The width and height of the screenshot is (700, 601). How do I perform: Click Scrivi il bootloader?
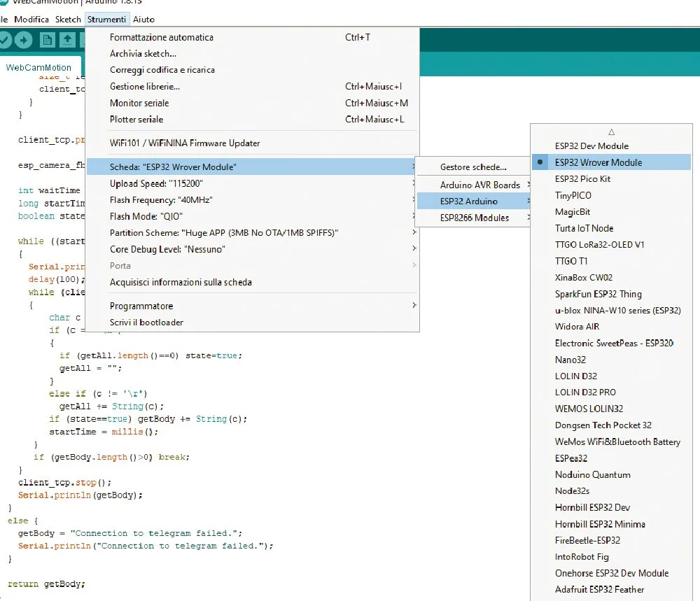tap(253, 323)
